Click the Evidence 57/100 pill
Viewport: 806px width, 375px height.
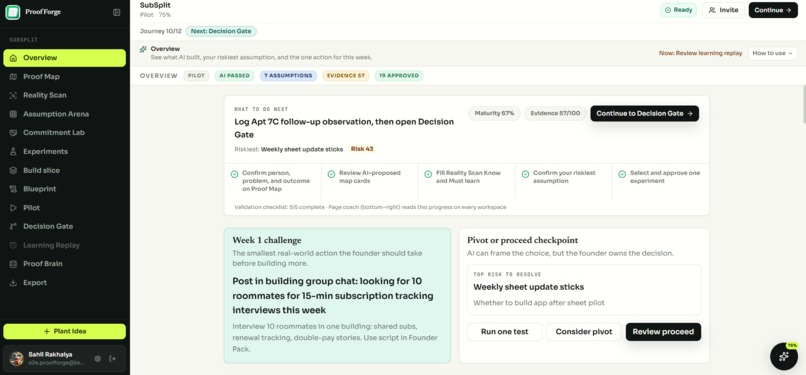555,114
